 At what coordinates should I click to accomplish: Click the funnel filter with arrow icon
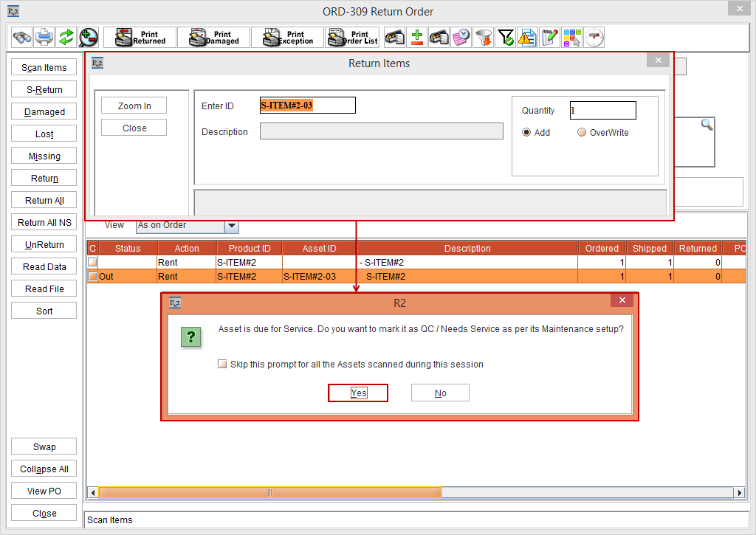pos(484,37)
